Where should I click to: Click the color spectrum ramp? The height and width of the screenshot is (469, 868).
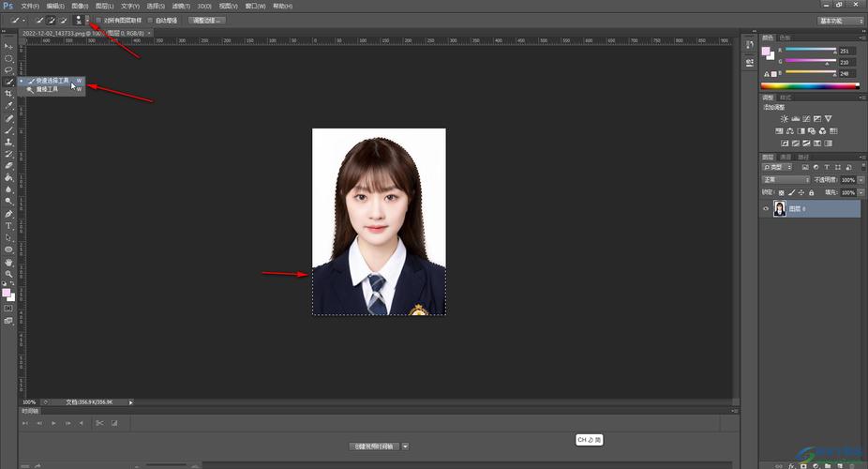coord(810,85)
